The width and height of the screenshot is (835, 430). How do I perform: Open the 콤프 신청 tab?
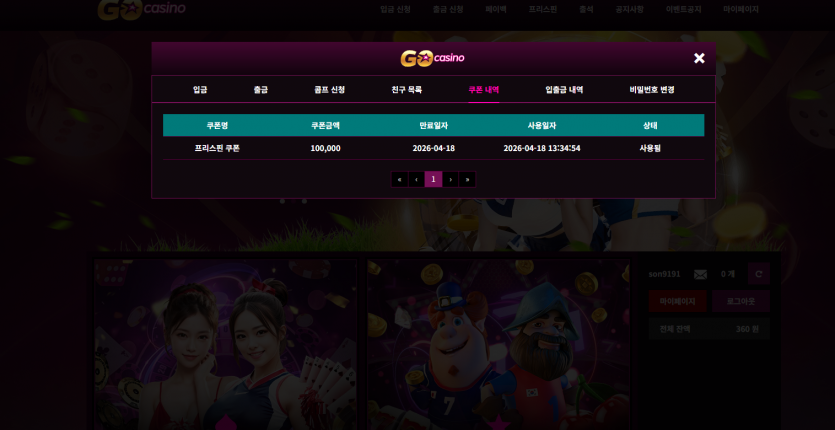(330, 90)
